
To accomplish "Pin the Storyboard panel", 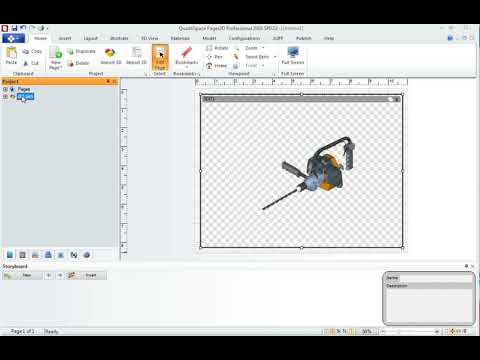I will pyautogui.click(x=466, y=266).
